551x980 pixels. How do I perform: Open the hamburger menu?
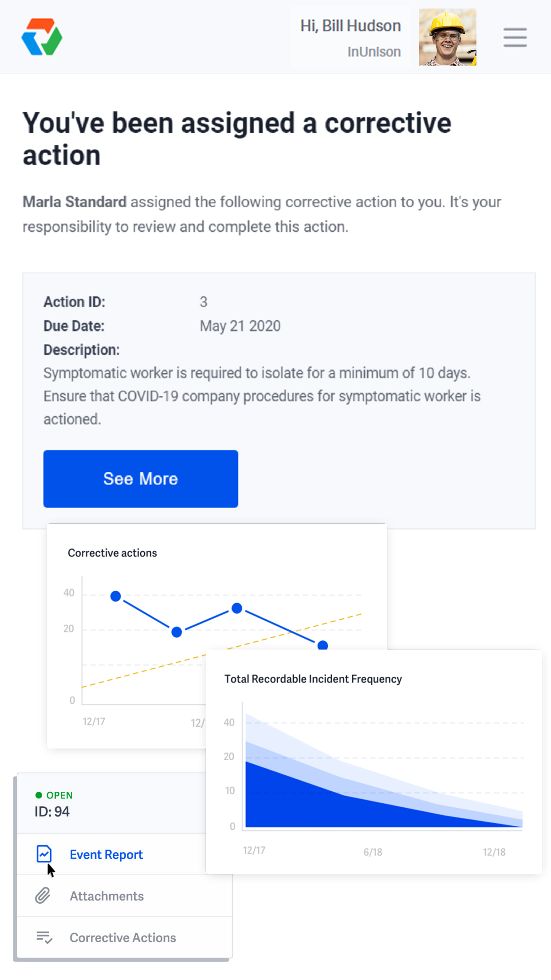click(x=515, y=37)
